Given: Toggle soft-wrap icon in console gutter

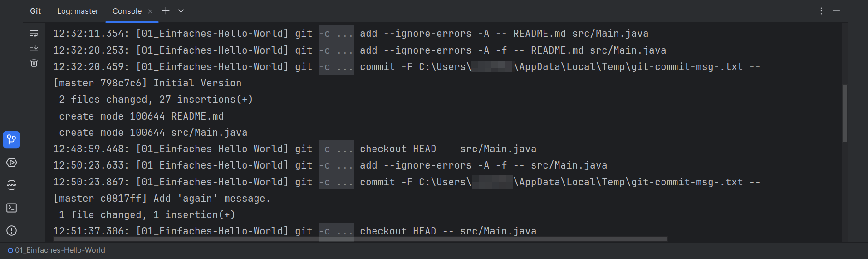Looking at the screenshot, I should coord(34,34).
